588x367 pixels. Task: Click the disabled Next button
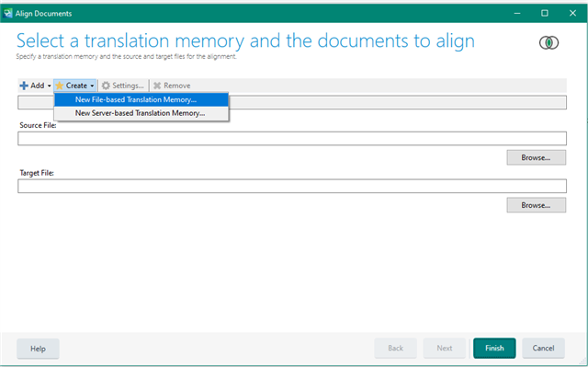[x=445, y=349]
